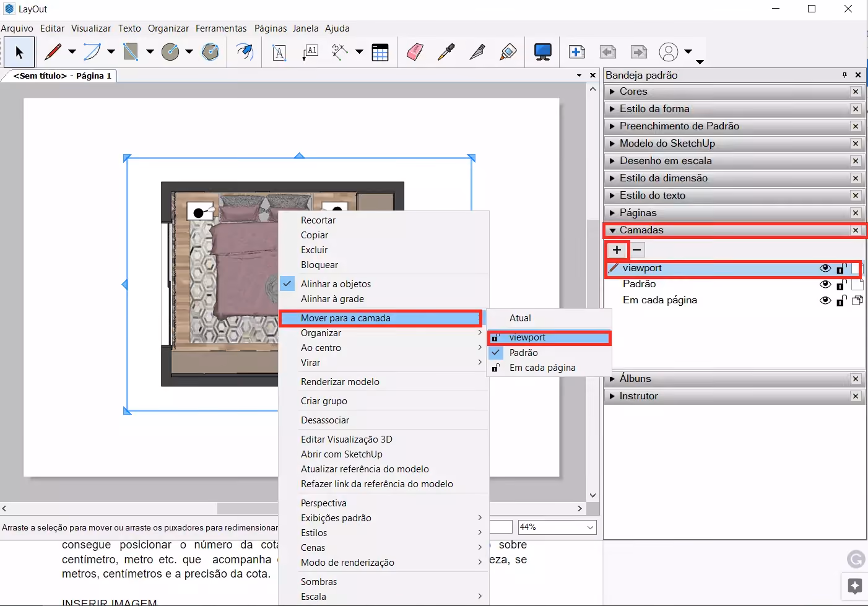Add a new page with plus-page icon
The width and height of the screenshot is (868, 606).
pyautogui.click(x=577, y=52)
